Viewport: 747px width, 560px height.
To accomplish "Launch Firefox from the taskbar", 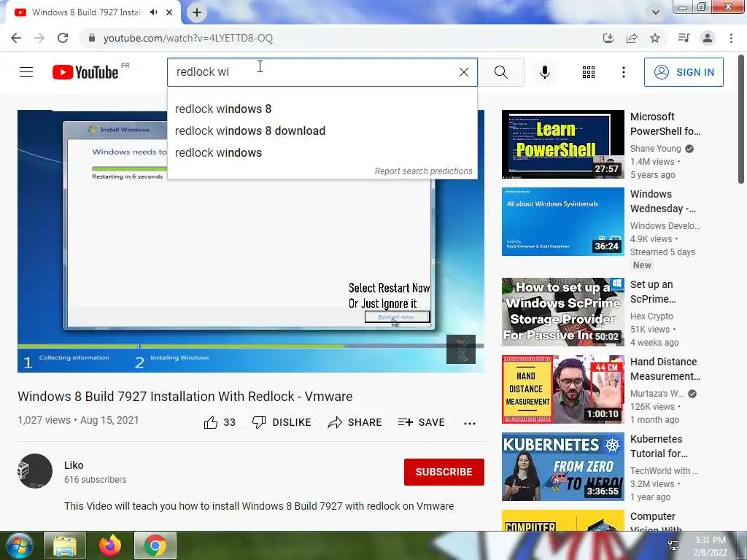I will pos(110,545).
